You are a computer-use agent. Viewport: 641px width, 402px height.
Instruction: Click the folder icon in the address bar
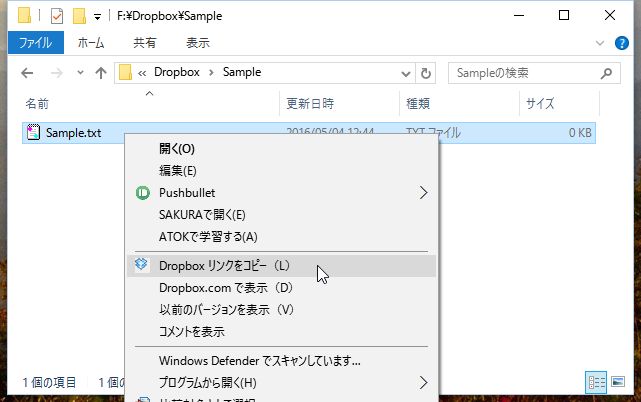[x=125, y=73]
